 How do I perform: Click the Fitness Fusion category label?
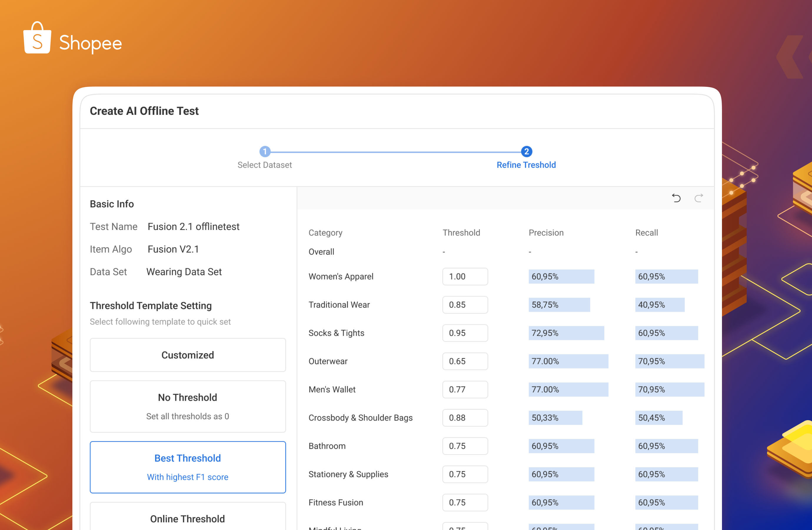pyautogui.click(x=336, y=503)
